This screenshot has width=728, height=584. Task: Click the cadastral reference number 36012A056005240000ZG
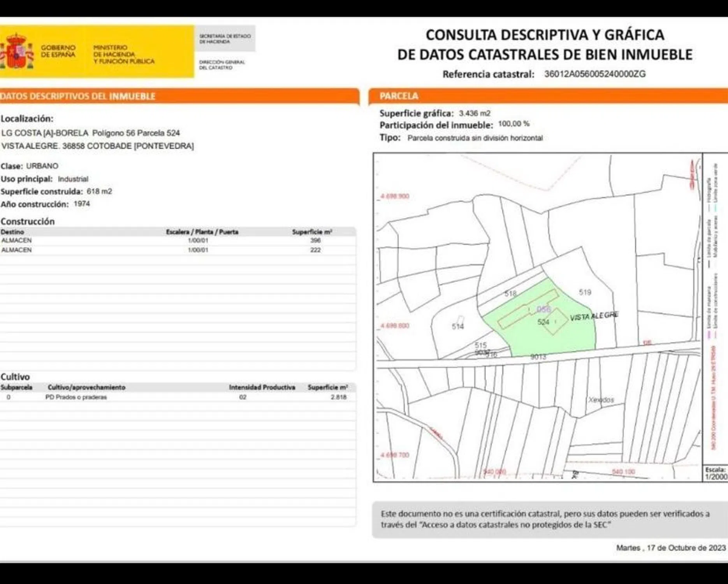594,74
